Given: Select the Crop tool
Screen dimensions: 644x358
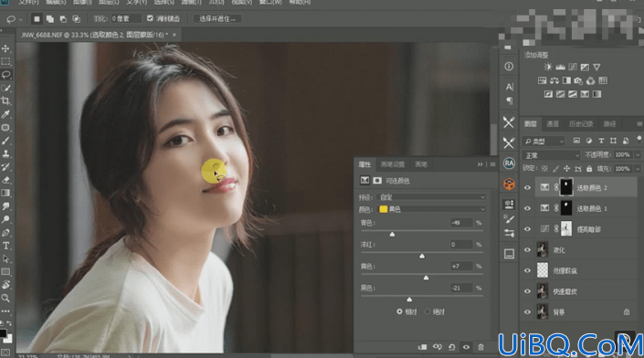Looking at the screenshot, I should pos(5,101).
